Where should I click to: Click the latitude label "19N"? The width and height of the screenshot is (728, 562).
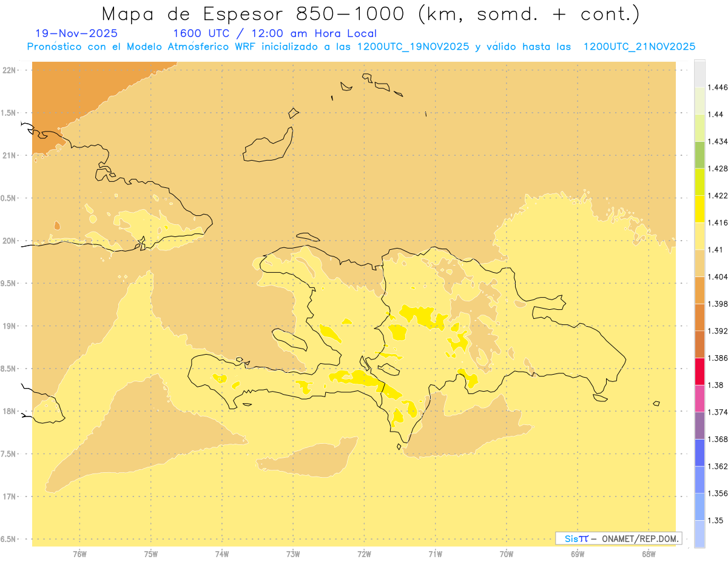point(10,326)
